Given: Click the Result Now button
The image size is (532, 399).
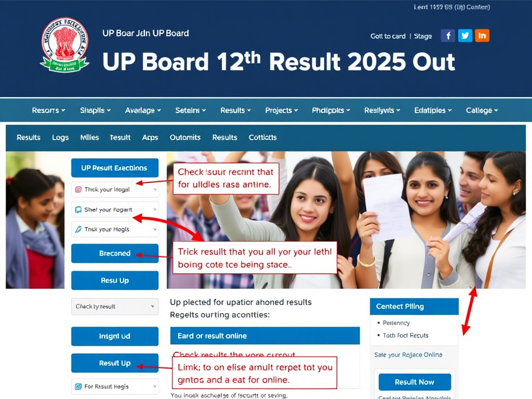Looking at the screenshot, I should tap(415, 382).
